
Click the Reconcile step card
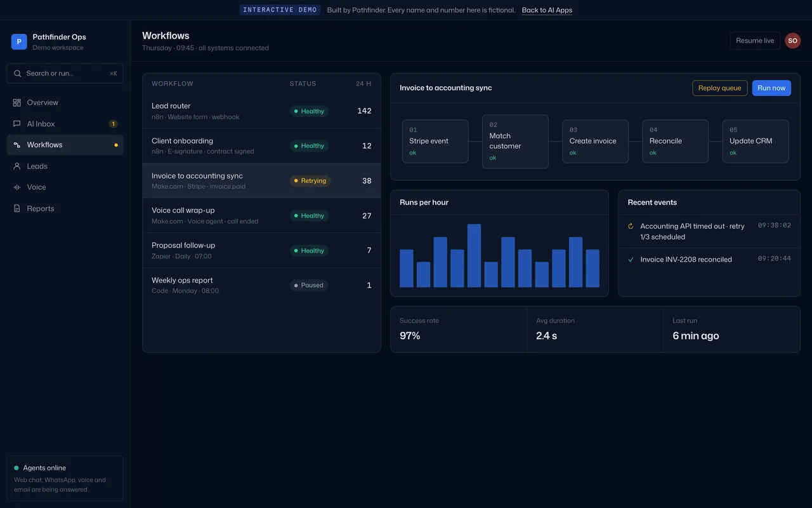point(675,142)
